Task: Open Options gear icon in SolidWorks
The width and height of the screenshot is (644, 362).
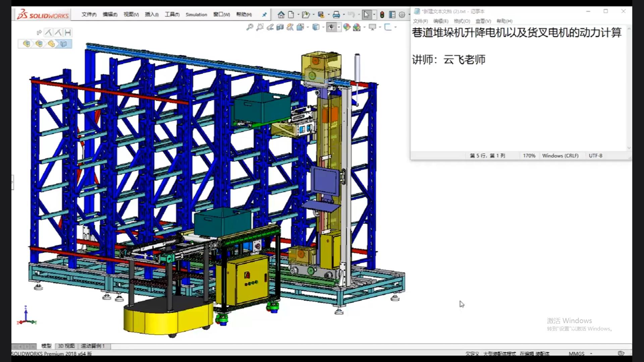Action: point(402,15)
